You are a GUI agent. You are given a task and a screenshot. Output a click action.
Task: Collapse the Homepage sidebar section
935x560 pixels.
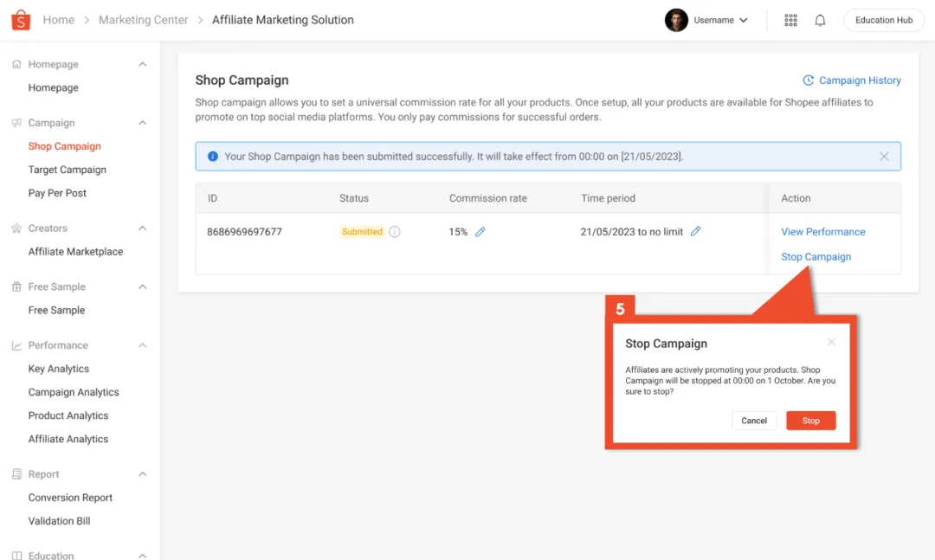click(143, 64)
